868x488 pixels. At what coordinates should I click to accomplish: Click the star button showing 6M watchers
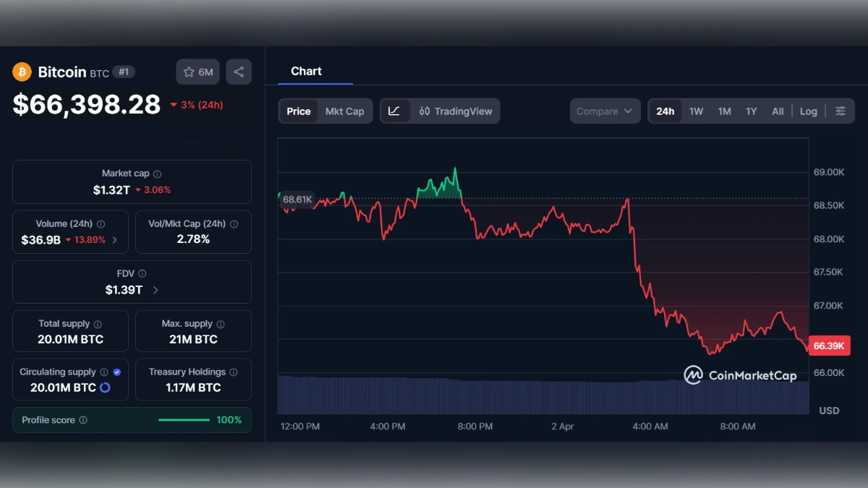pos(197,72)
